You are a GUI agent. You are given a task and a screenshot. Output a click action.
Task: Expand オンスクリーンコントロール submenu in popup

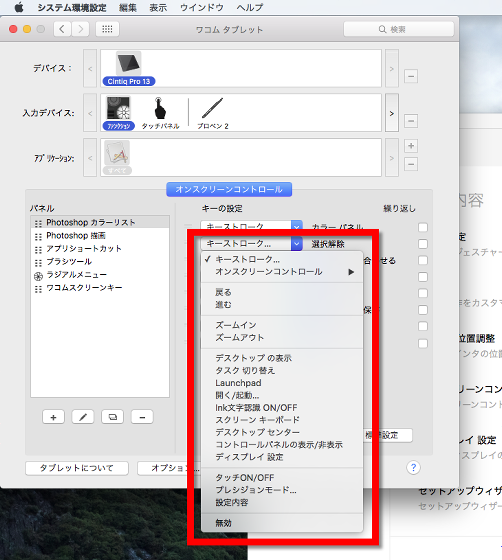pyautogui.click(x=282, y=272)
